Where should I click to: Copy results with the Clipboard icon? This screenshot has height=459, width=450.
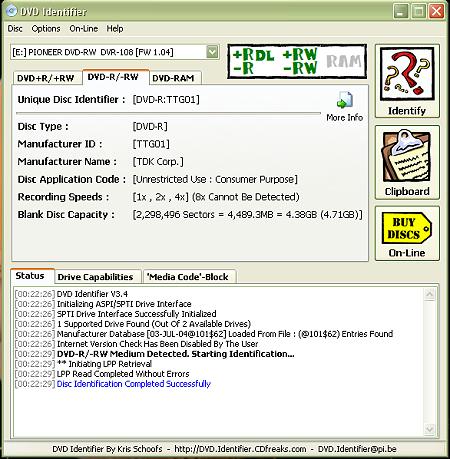coord(407,155)
